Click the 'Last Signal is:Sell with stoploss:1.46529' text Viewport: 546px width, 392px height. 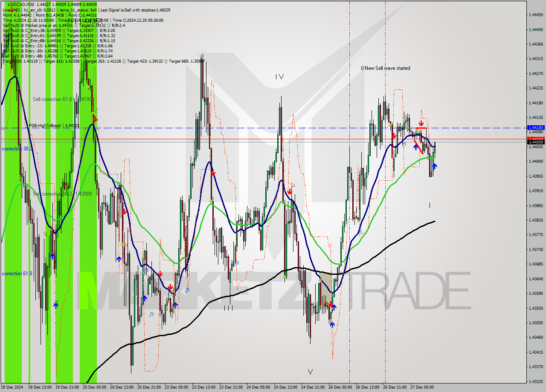pos(135,10)
